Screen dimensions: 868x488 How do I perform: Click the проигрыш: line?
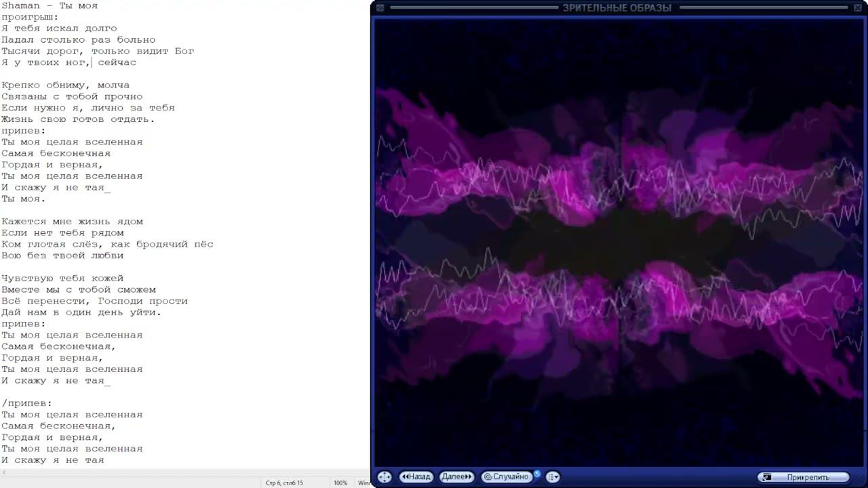coord(30,17)
